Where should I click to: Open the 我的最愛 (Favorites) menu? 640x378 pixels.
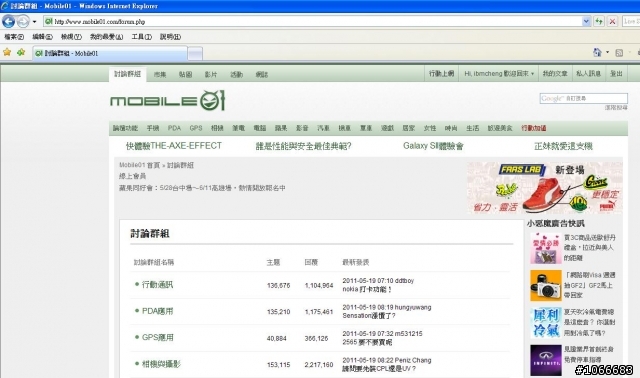tap(107, 37)
